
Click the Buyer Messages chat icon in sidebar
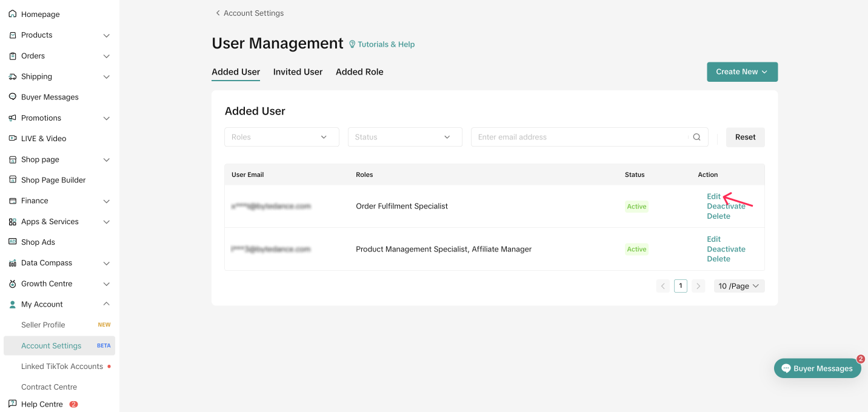(13, 97)
